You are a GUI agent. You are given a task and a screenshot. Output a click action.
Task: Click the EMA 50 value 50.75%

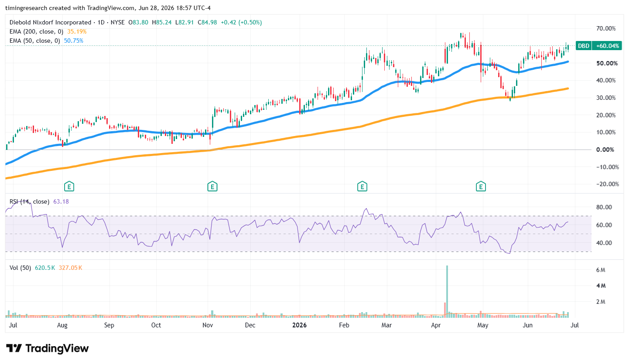tap(74, 41)
